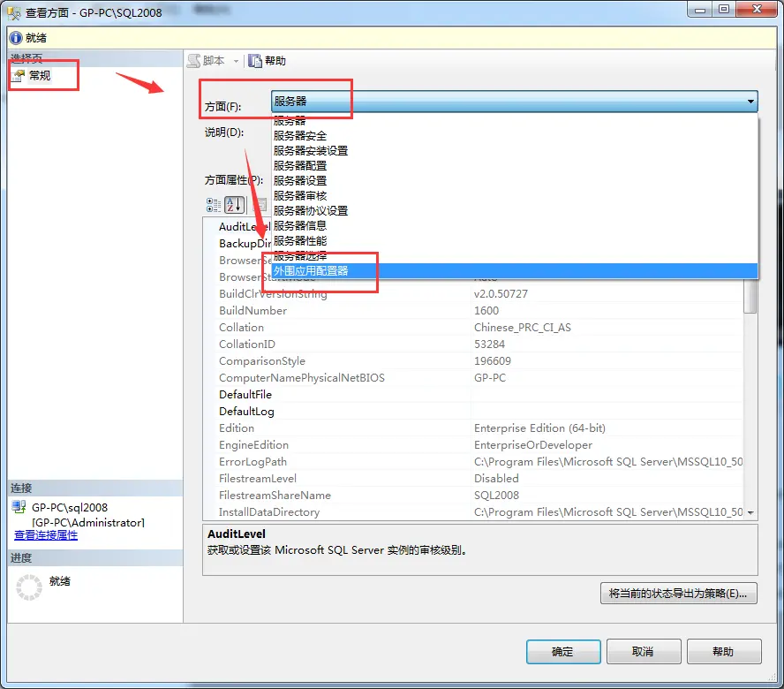Select the Collation property row

coord(241,328)
